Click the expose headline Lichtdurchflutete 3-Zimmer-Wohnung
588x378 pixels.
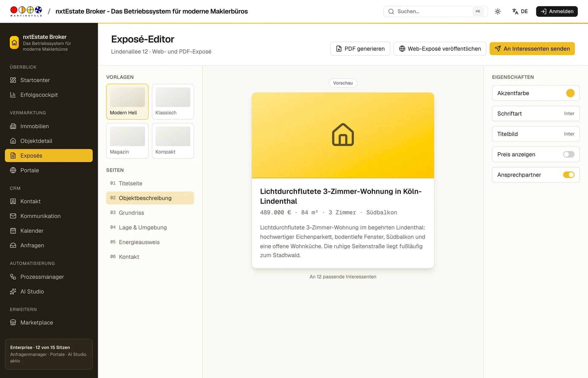click(341, 196)
